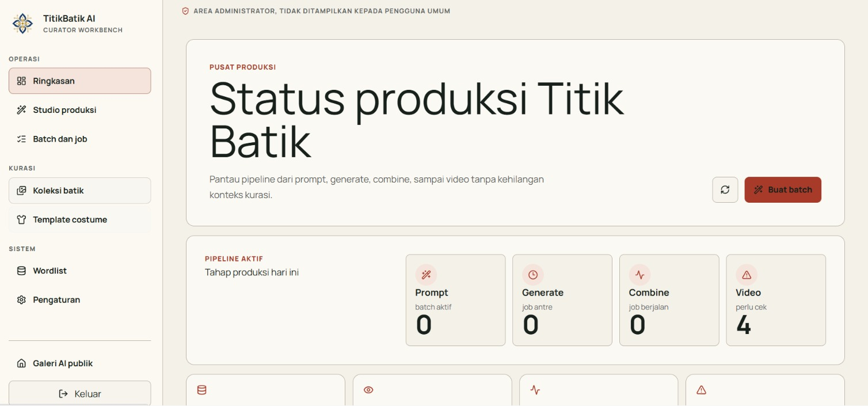
Task: Click the database icon on bottom summary card
Action: click(201, 390)
